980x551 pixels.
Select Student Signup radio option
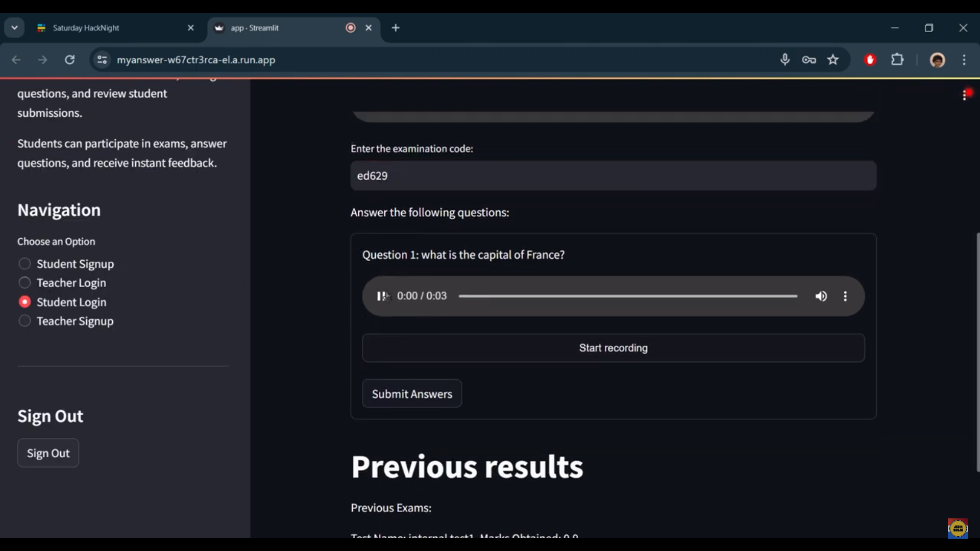click(x=24, y=264)
